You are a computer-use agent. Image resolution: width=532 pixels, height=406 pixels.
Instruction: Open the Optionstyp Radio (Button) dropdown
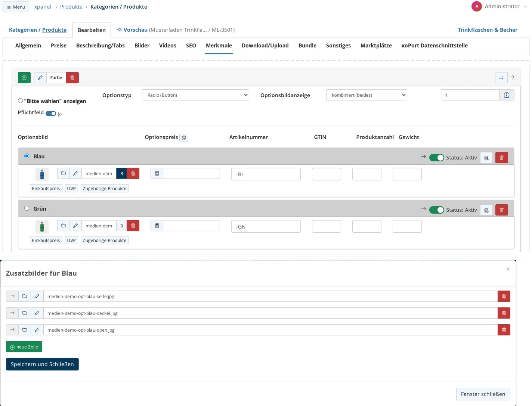195,95
